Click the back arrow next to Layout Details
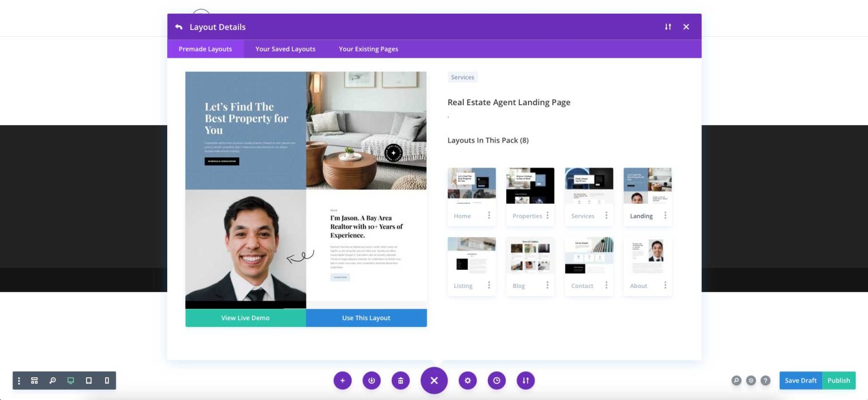This screenshot has height=400, width=868. coord(179,27)
